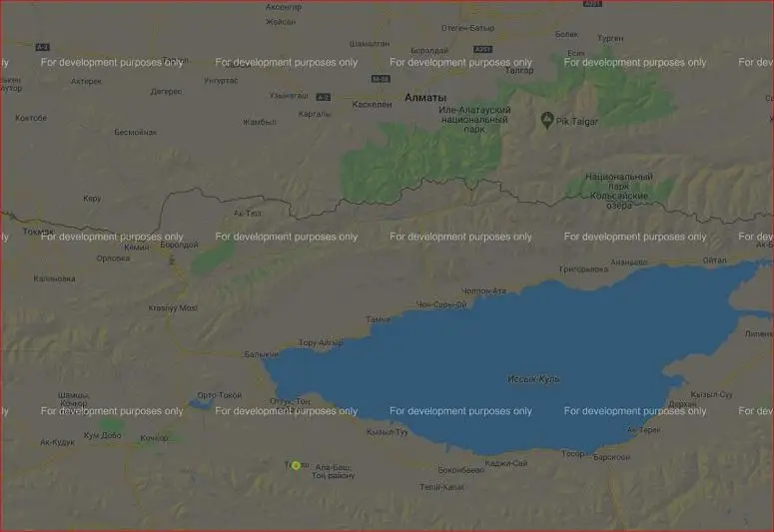Click the Pik Talgar mountain pin icon
The image size is (774, 532).
(x=546, y=120)
